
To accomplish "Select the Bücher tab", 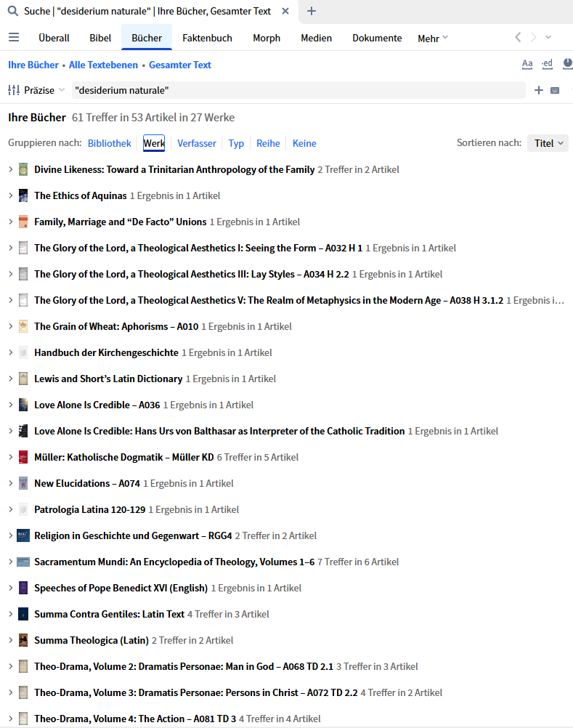I will click(147, 38).
